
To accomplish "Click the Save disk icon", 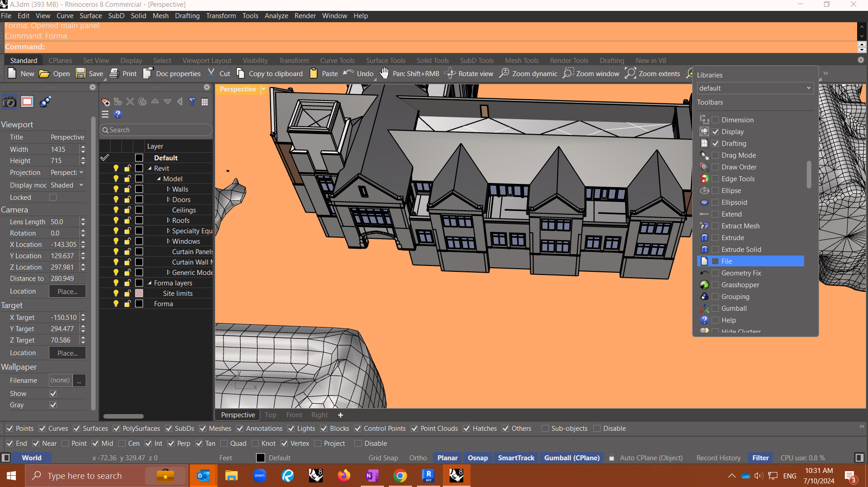I will coord(81,73).
